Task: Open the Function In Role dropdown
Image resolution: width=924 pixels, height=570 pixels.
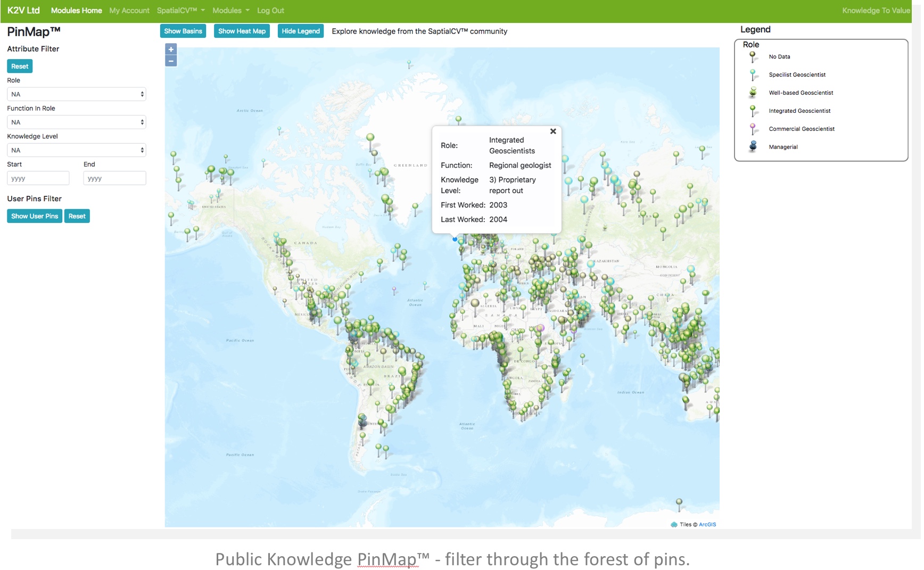Action: [x=76, y=122]
